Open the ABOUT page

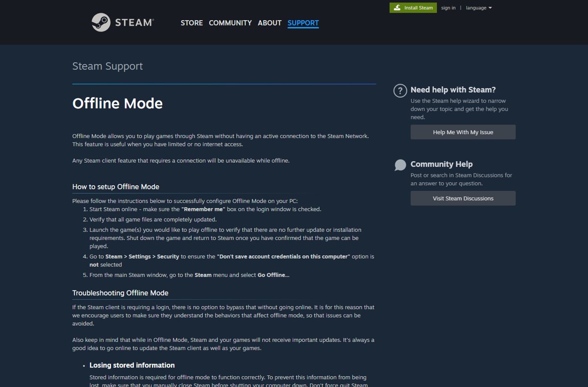click(269, 23)
